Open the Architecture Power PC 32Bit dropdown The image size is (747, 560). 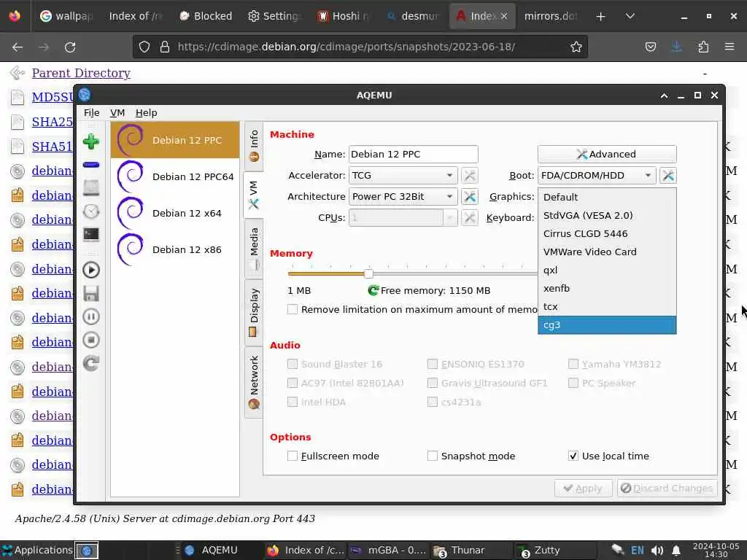click(403, 197)
